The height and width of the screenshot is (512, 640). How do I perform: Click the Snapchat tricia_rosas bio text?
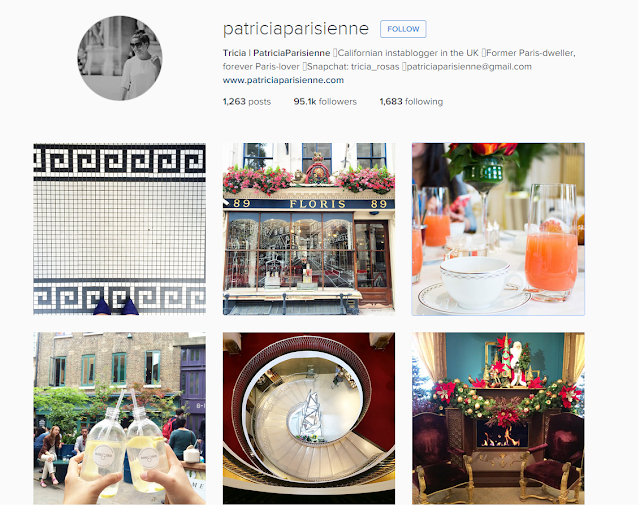click(x=353, y=67)
